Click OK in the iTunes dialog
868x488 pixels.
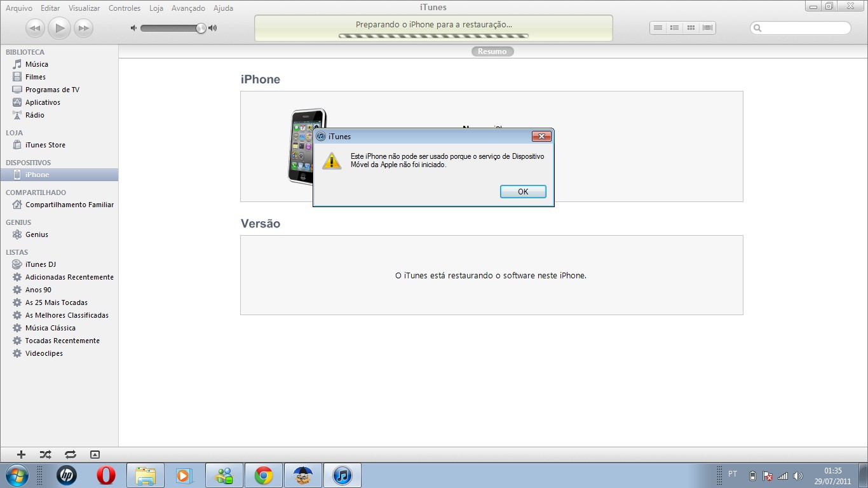point(523,191)
